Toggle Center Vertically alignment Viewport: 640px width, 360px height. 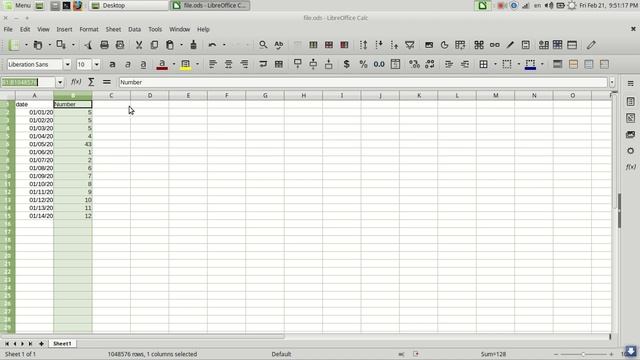[313, 64]
